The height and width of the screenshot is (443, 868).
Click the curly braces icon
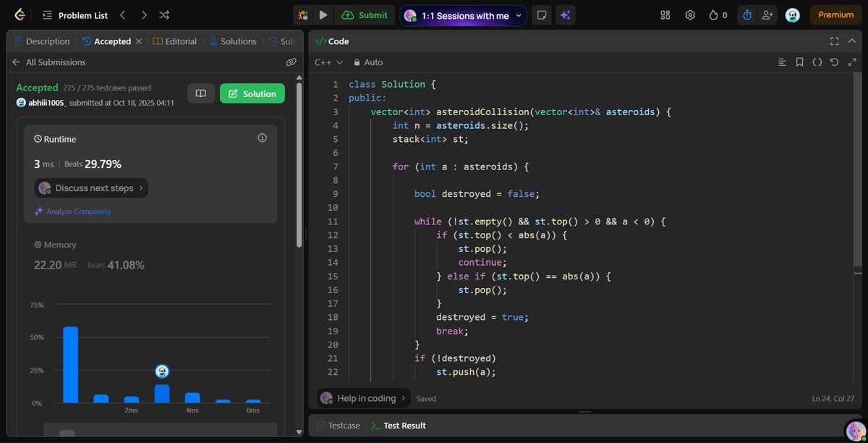pyautogui.click(x=817, y=62)
